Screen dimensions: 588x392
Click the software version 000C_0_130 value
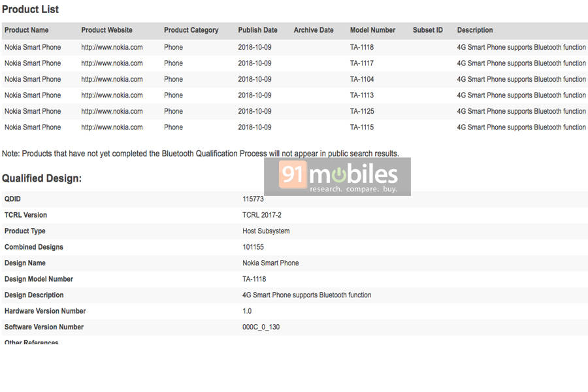(x=261, y=327)
